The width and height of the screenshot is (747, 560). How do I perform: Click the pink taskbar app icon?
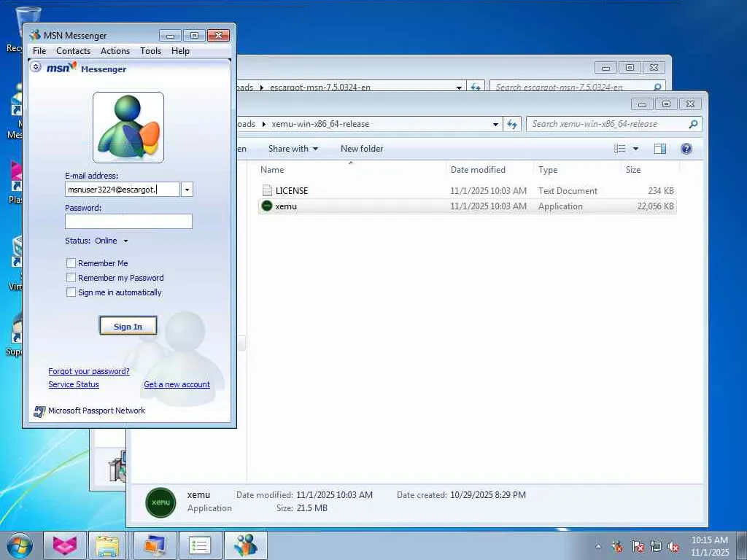65,545
